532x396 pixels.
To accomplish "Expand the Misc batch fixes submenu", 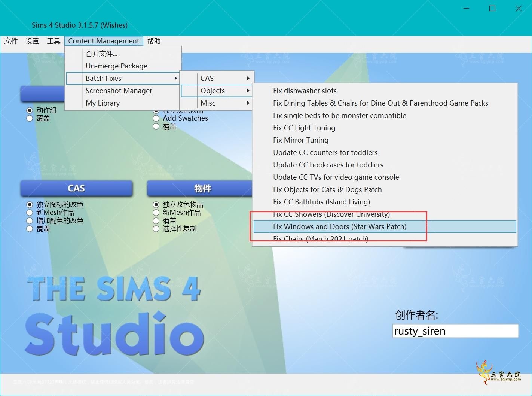I will [x=217, y=103].
